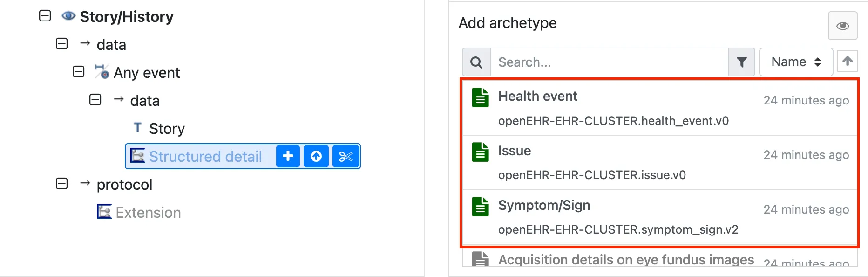The image size is (868, 277).
Task: Collapse the protocol node
Action: [62, 184]
